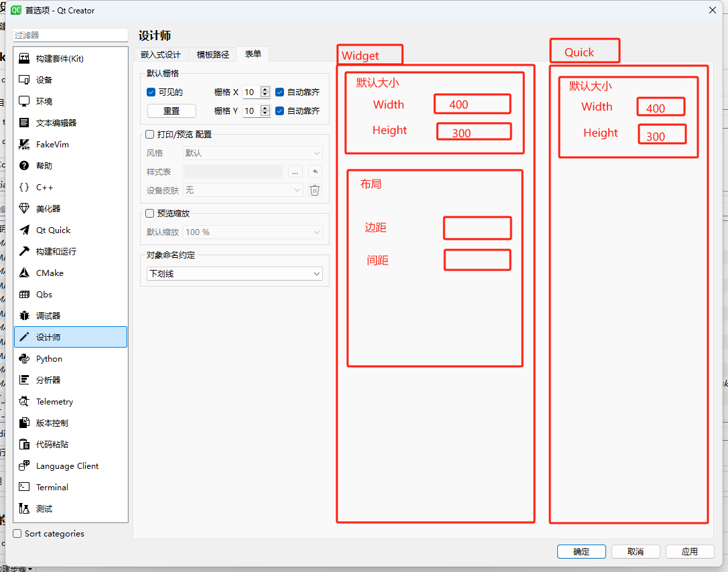
Task: Open the Qbs category icon
Action: click(x=24, y=294)
